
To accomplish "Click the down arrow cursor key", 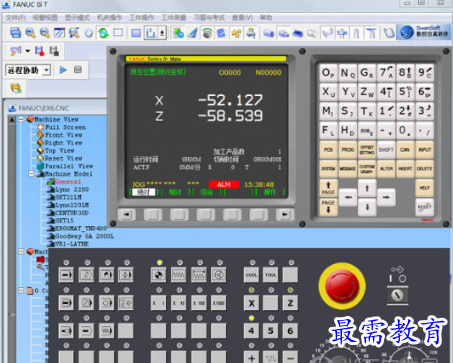I will click(x=367, y=207).
